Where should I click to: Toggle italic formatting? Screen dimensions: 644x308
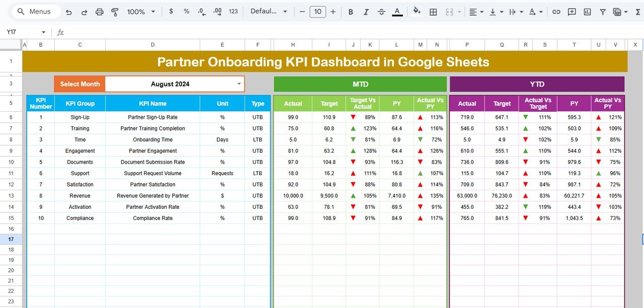366,11
